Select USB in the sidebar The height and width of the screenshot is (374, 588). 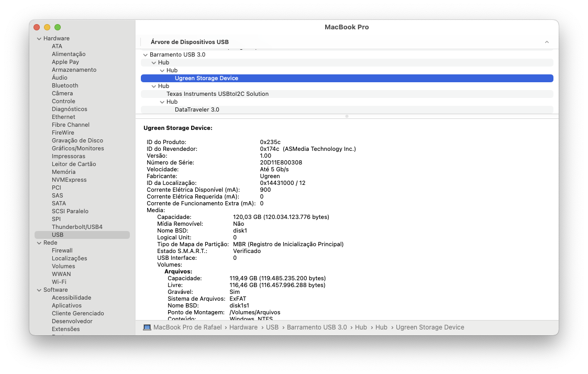coord(82,235)
